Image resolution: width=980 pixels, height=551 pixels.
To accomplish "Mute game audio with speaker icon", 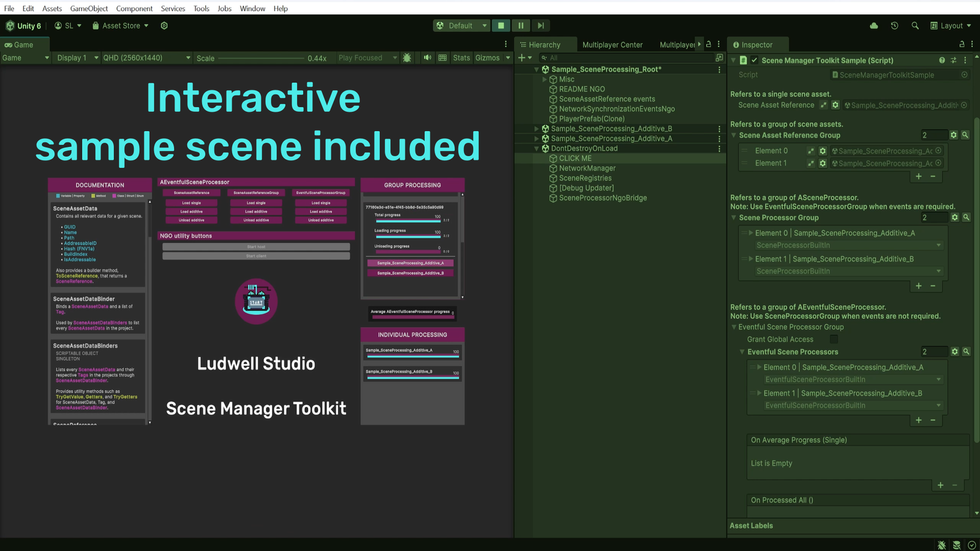I will 428,58.
